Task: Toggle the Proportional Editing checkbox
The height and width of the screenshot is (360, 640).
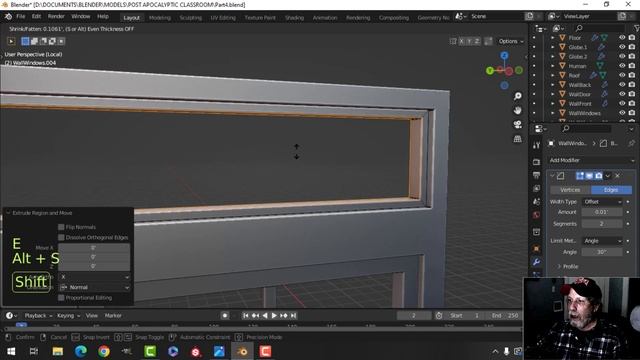Action: 61,298
